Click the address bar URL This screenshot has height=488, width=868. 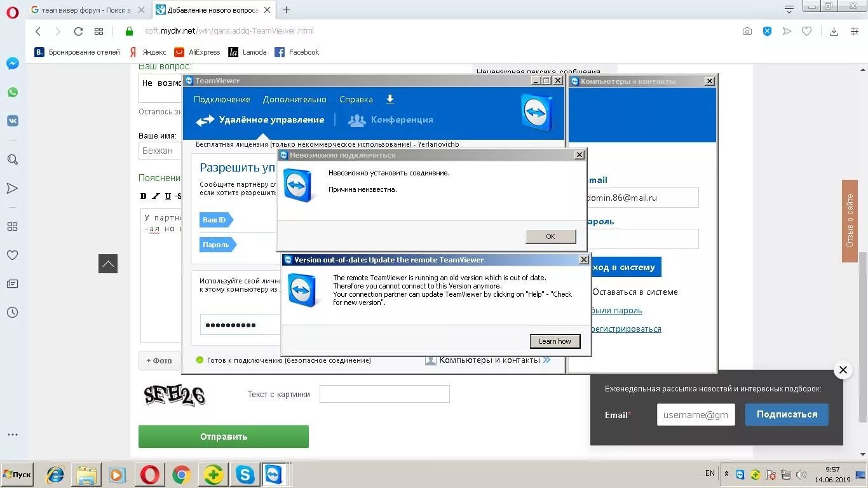coord(229,31)
